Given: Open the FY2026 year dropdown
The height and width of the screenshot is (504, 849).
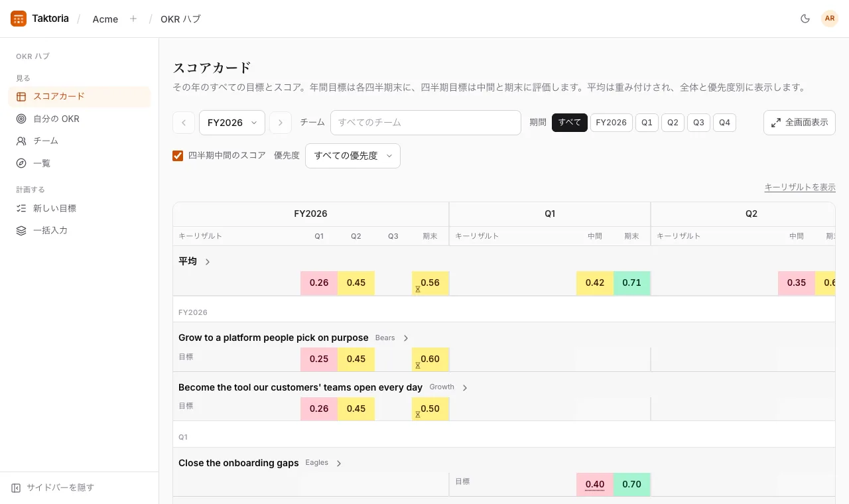Looking at the screenshot, I should [232, 123].
